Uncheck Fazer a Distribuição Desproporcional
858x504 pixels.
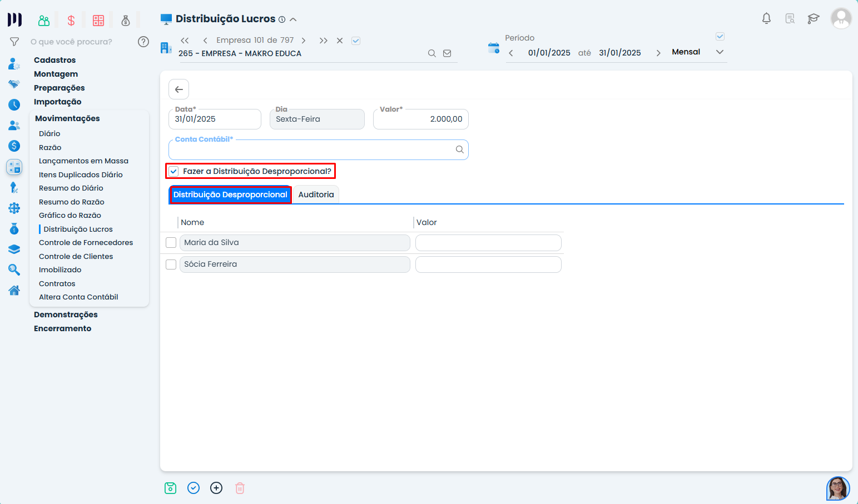[x=174, y=171]
